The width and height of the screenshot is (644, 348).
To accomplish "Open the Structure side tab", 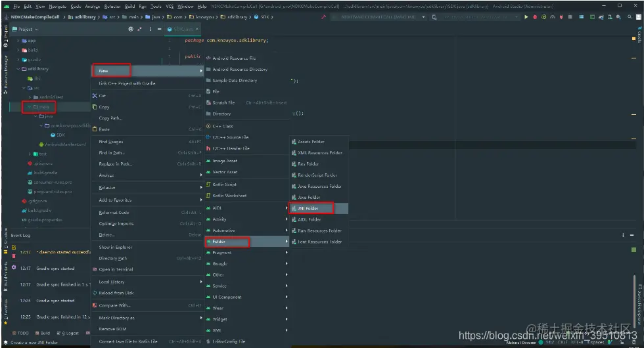I will [5, 242].
